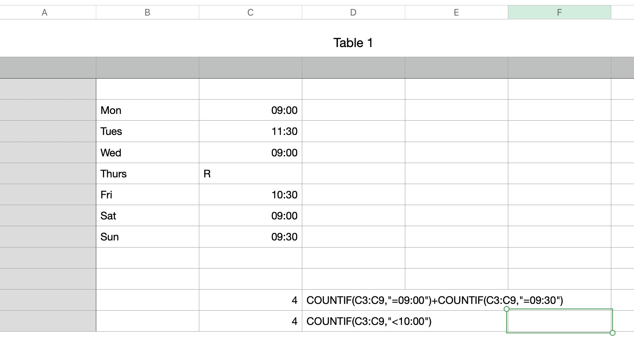Click top-left selection handle of selected cell
Viewport: 634px width, 364px height.
507,309
